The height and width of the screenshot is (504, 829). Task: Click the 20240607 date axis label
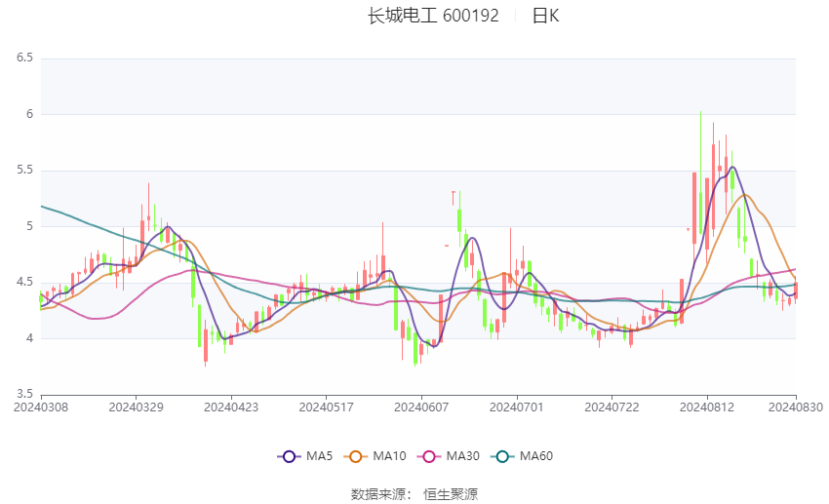(421, 407)
